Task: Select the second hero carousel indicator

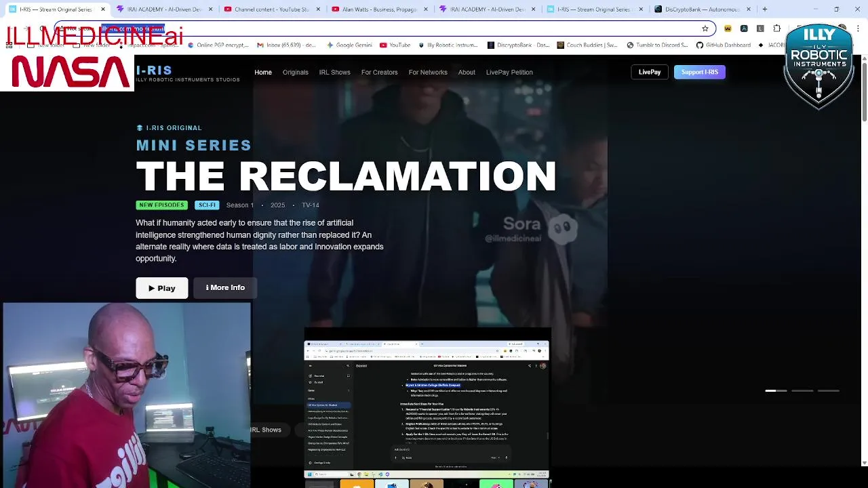Action: pos(802,391)
